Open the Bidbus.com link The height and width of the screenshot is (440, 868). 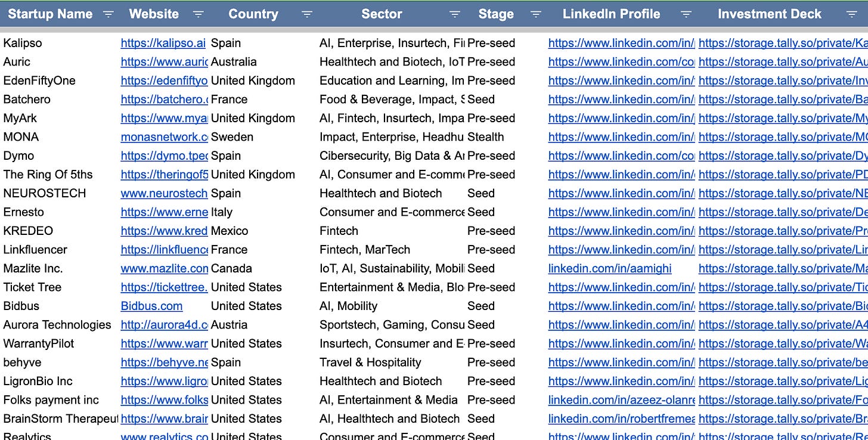[x=151, y=306]
